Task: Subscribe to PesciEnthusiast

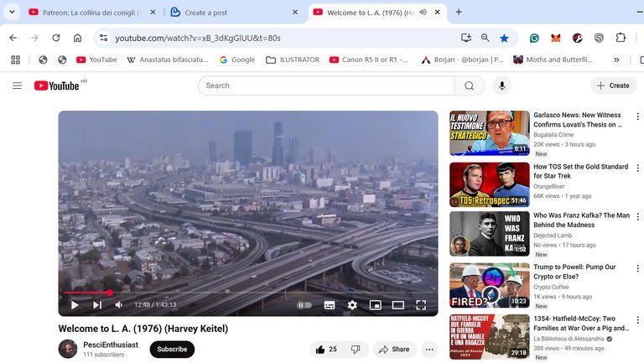Action: click(172, 349)
